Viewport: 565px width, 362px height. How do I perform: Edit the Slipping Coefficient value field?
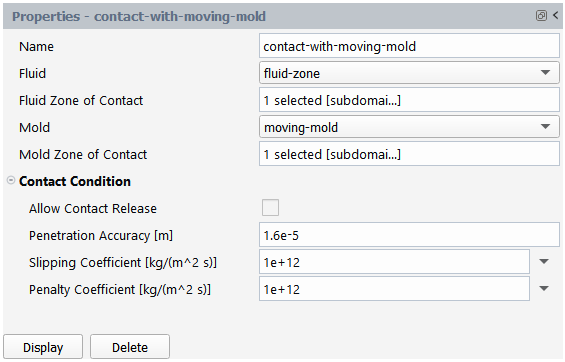394,262
